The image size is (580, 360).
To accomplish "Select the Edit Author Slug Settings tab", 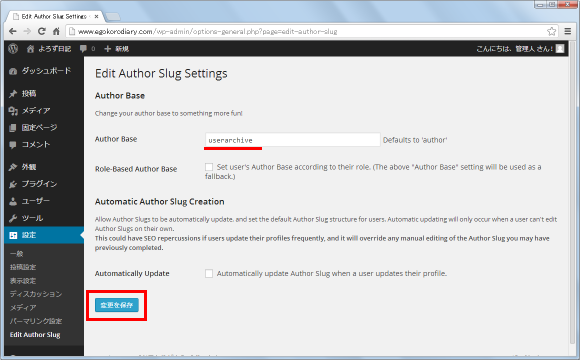I will [x=54, y=16].
